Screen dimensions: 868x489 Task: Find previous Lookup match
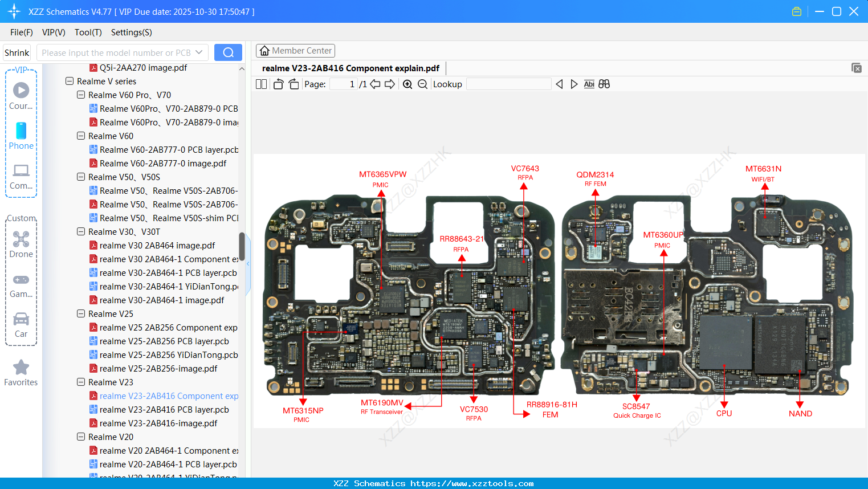pyautogui.click(x=559, y=84)
